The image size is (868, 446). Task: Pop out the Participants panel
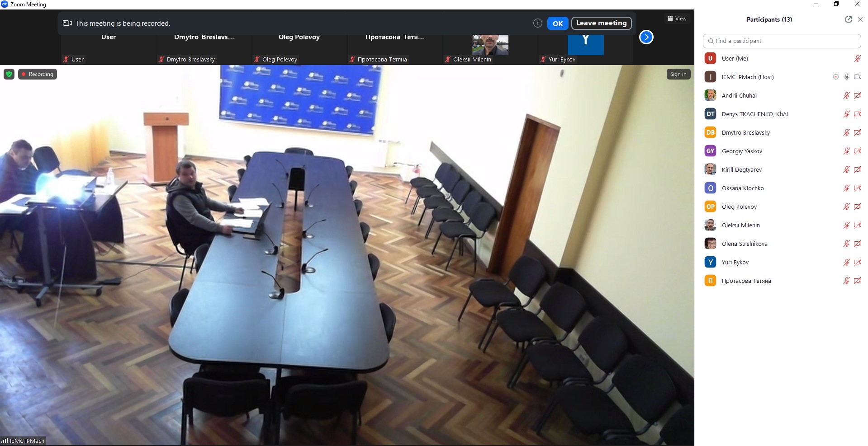848,19
